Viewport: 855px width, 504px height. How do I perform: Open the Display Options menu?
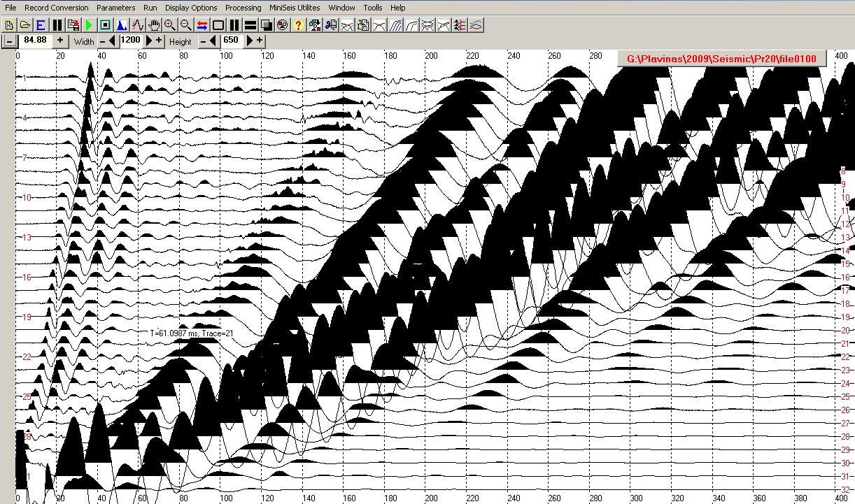click(x=191, y=8)
